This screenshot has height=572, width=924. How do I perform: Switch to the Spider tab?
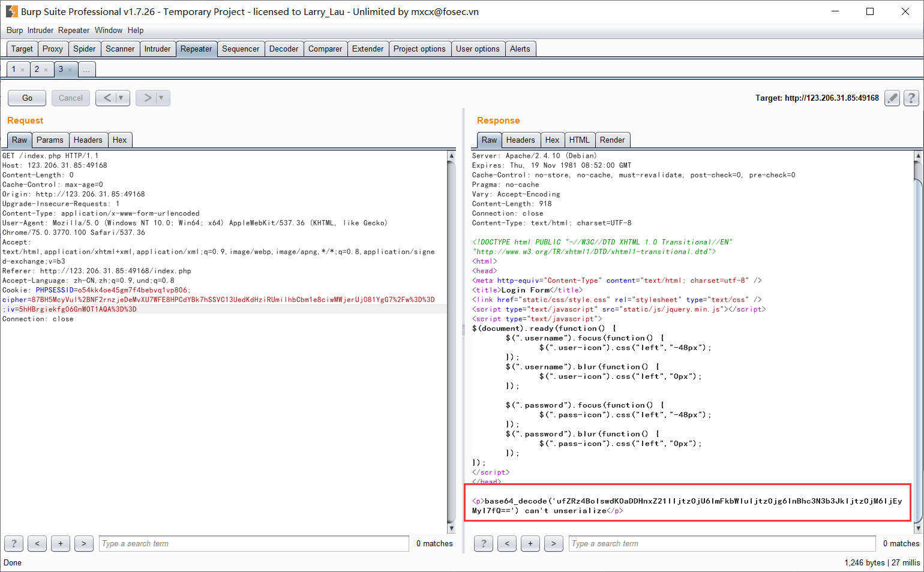[x=85, y=49]
